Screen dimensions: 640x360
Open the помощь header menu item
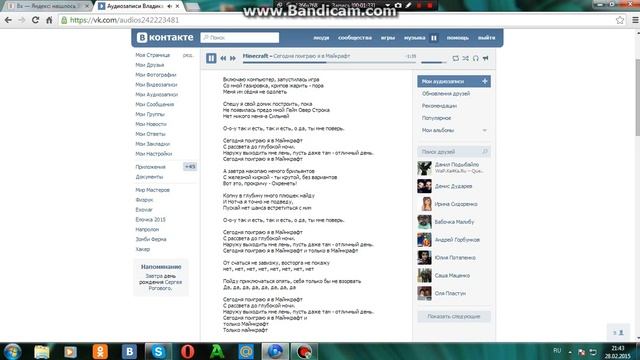(x=458, y=38)
